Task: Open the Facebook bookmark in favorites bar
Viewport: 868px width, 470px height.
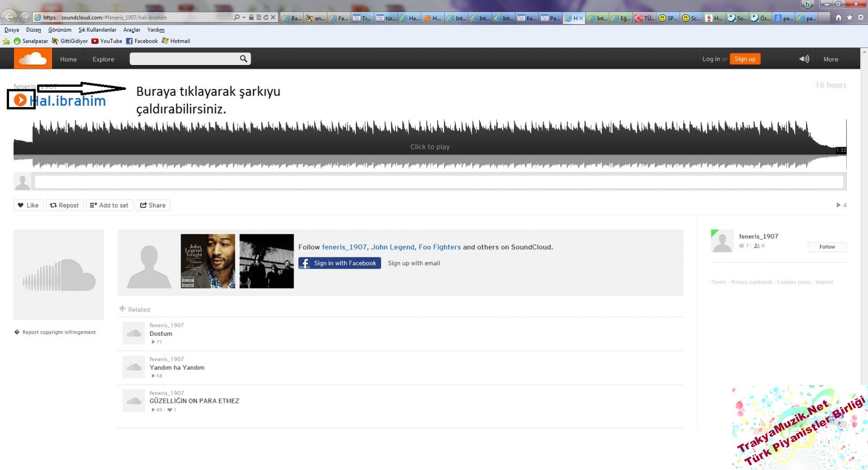Action: point(142,41)
